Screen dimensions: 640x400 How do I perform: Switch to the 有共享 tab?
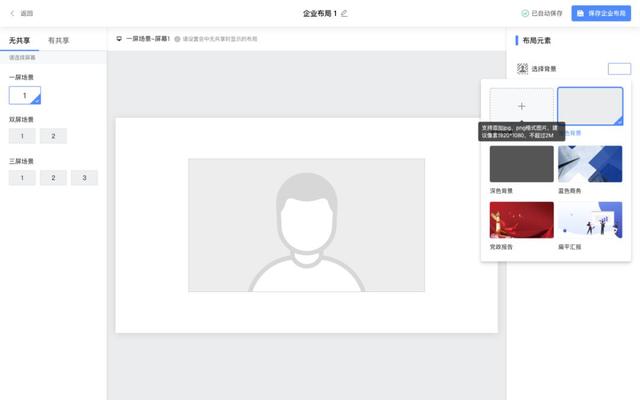point(58,40)
